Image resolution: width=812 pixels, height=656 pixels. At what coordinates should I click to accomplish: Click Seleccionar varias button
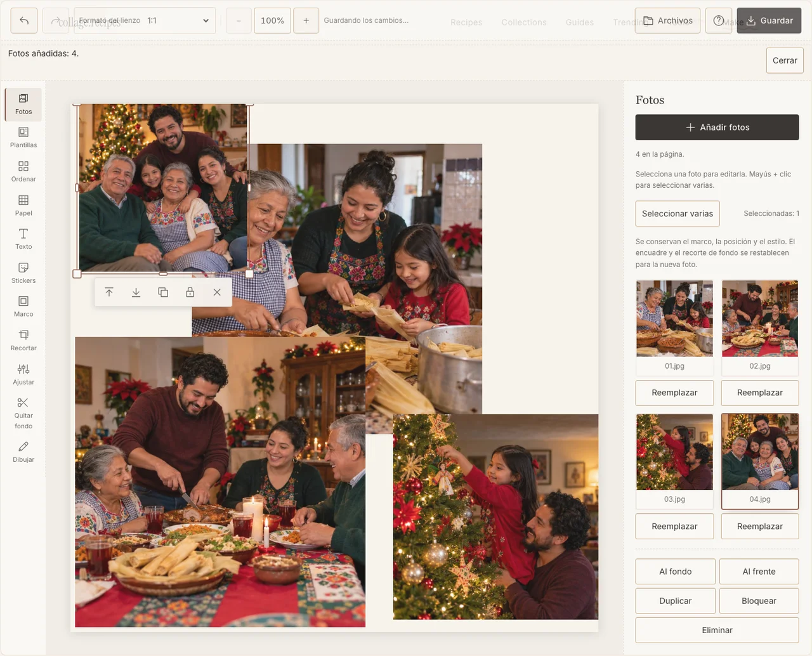coord(678,214)
